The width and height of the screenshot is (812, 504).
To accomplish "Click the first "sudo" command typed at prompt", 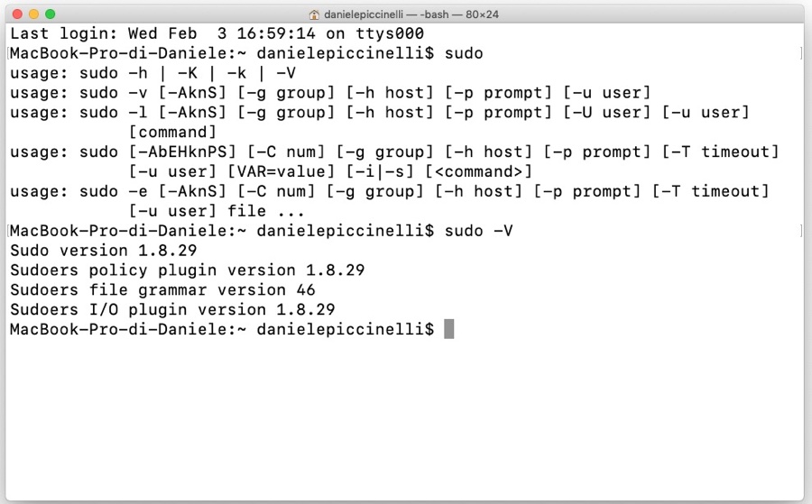I will click(x=464, y=54).
